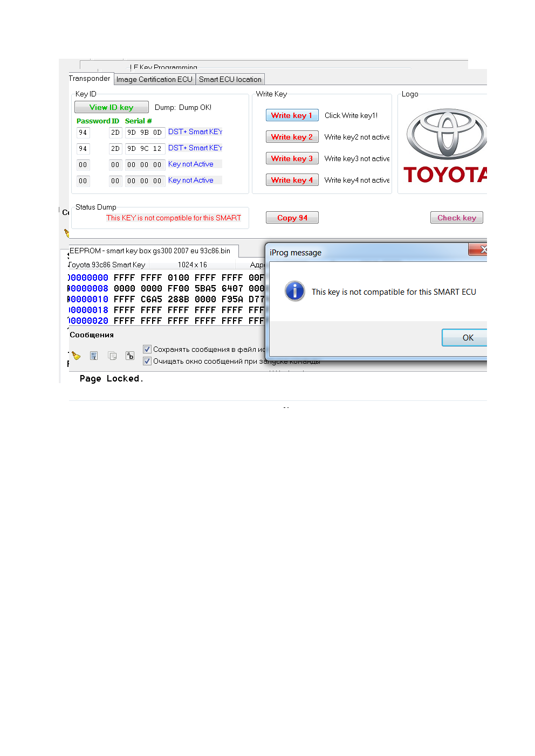Click the third row 'Key not Active' label
Screen dimensions: 535x756
coord(191,164)
